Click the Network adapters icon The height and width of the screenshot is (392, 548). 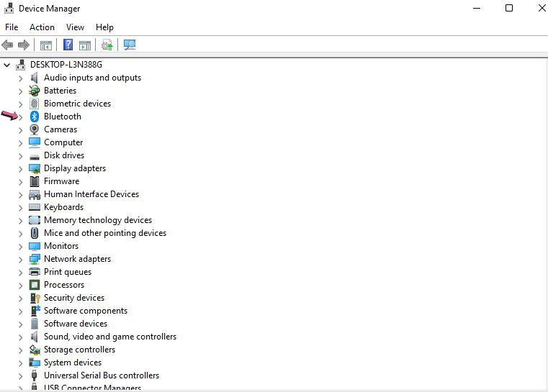pyautogui.click(x=35, y=259)
